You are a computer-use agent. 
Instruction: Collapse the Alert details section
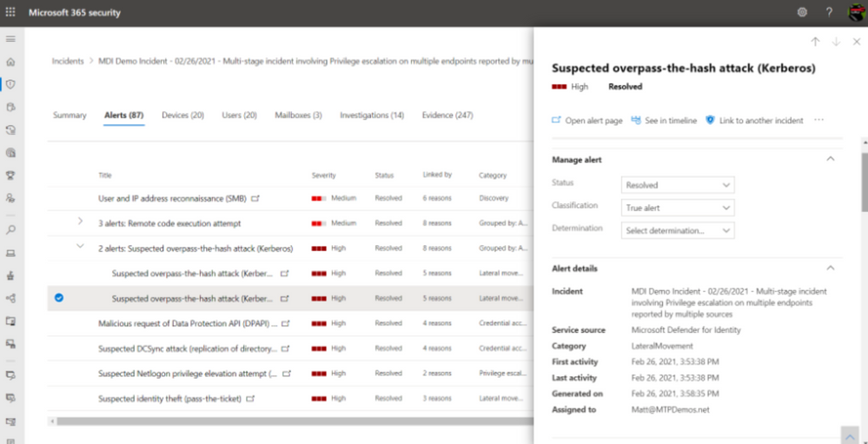pyautogui.click(x=830, y=268)
